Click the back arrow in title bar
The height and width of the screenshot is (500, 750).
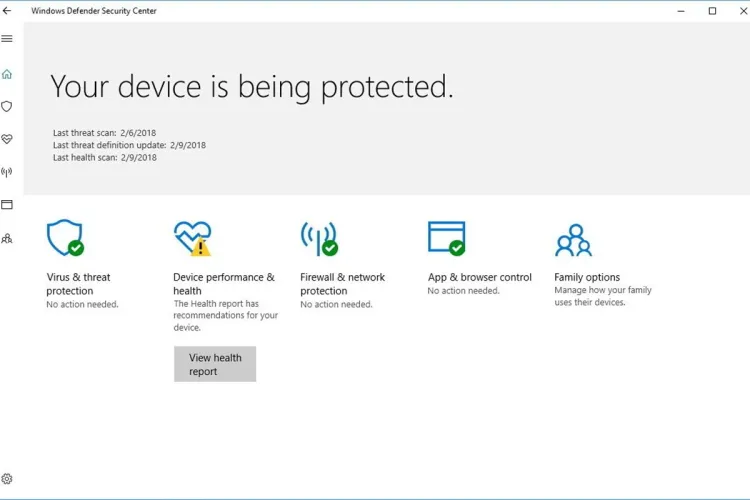pos(8,11)
